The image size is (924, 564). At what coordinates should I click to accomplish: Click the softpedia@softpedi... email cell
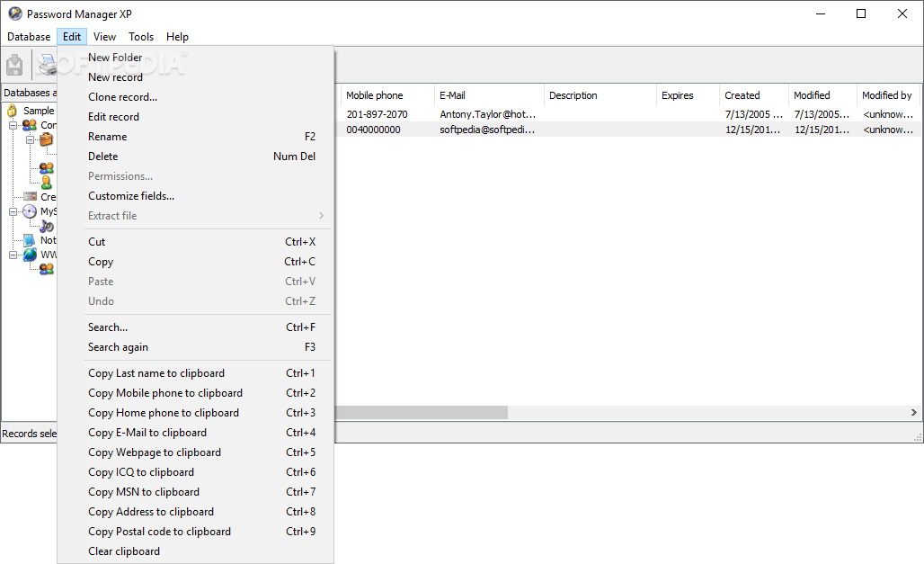click(x=487, y=130)
